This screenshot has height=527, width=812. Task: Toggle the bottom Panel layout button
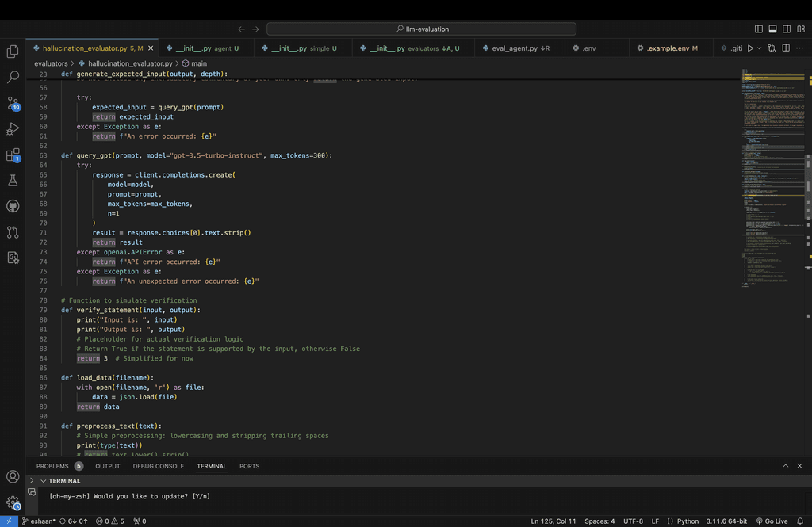point(772,29)
